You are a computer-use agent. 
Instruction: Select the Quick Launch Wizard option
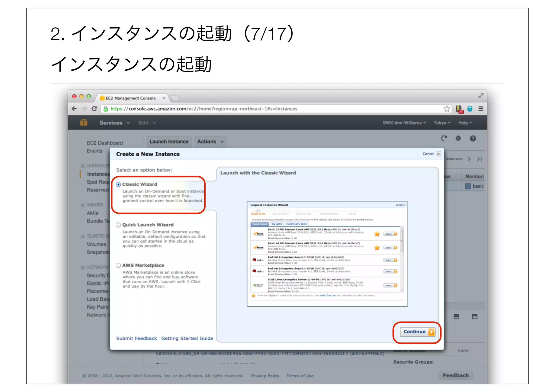118,225
